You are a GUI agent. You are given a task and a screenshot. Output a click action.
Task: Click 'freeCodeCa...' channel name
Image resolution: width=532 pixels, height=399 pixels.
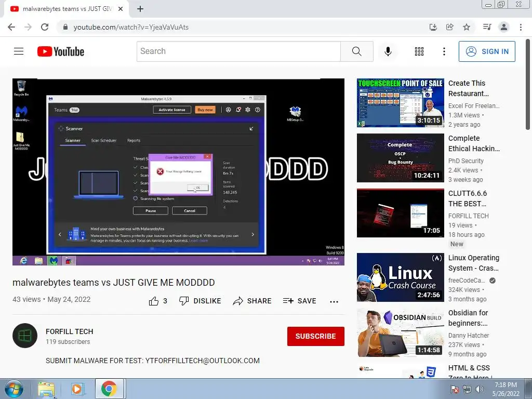point(467,280)
